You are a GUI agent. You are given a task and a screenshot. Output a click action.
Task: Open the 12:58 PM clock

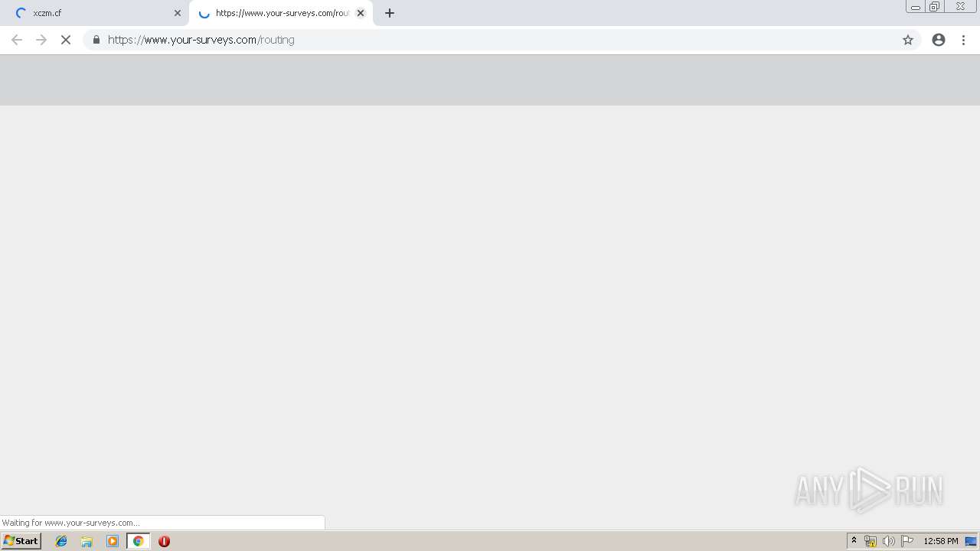941,541
